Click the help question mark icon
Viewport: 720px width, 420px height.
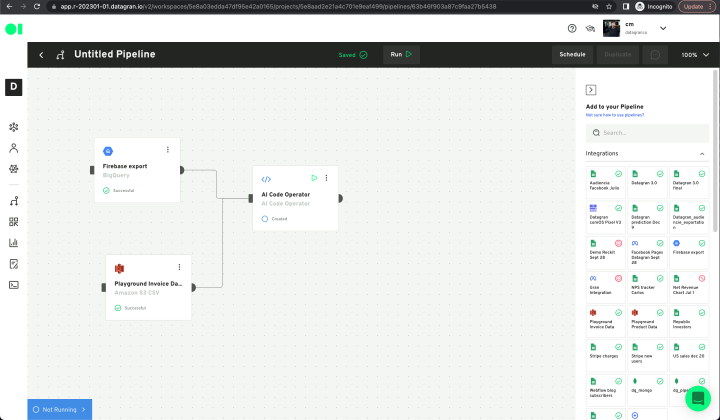point(572,29)
